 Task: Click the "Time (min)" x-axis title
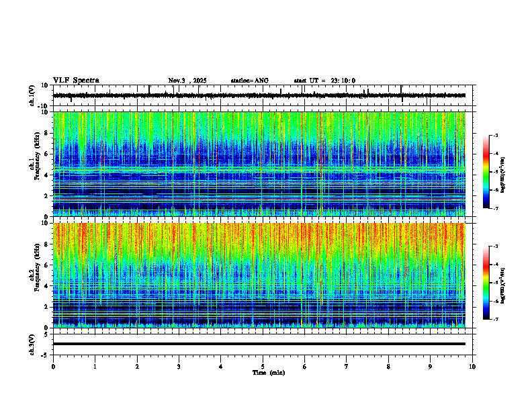click(x=269, y=373)
